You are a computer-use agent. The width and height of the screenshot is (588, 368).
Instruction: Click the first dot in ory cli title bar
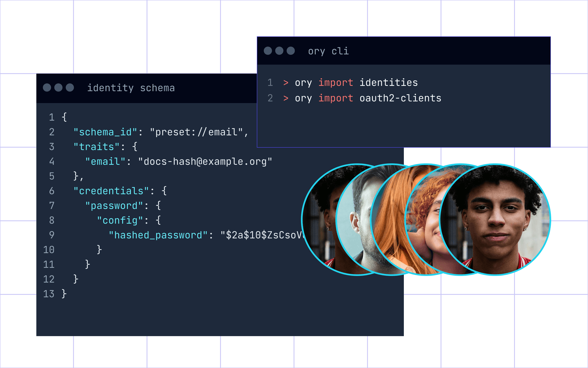pyautogui.click(x=268, y=51)
